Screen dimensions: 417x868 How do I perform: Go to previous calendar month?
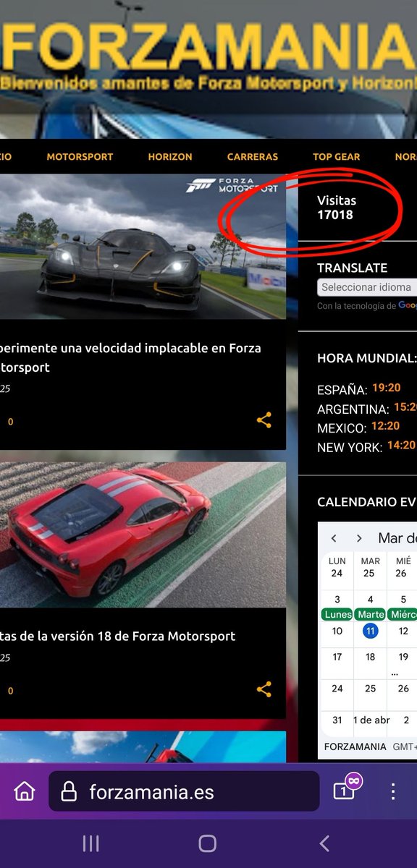pos(334,538)
